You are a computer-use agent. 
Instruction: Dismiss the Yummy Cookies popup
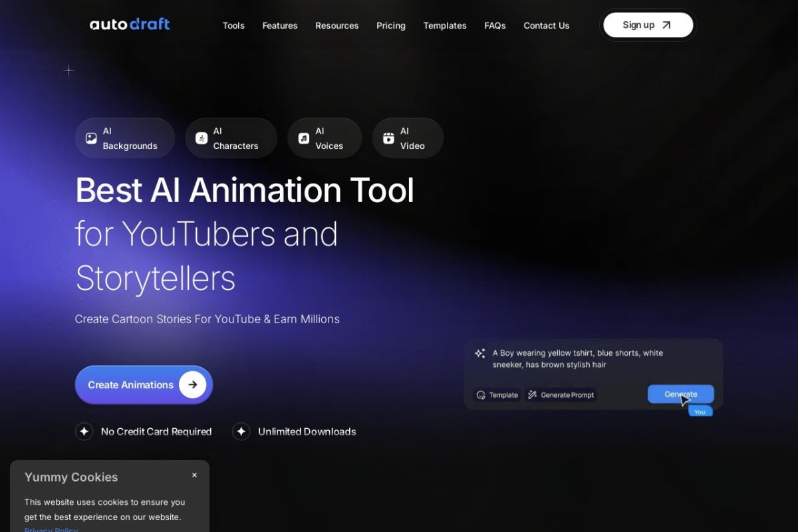point(194,475)
